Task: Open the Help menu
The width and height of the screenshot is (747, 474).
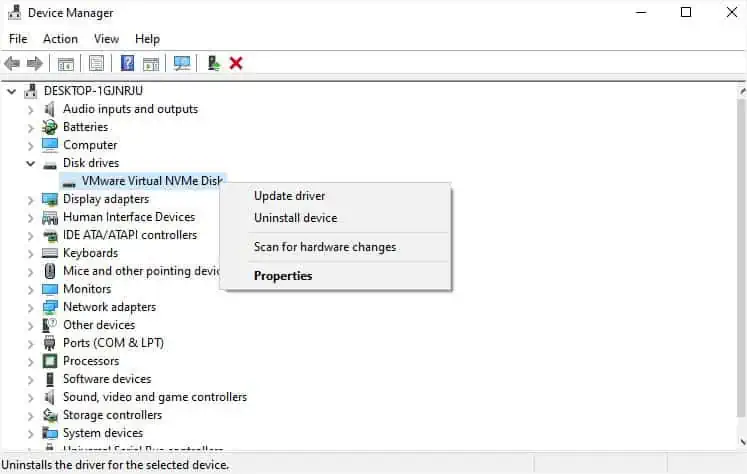Action: coord(147,39)
